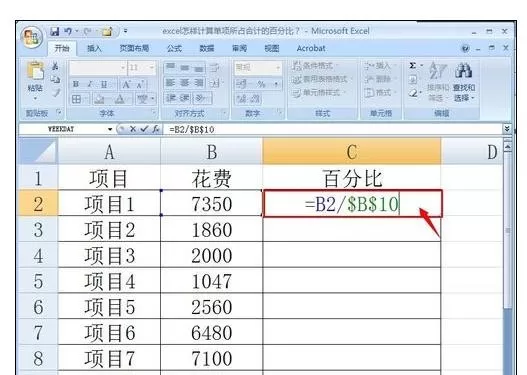Switch to the 公式 (Formulas) tab
The width and height of the screenshot is (527, 375).
tap(174, 48)
